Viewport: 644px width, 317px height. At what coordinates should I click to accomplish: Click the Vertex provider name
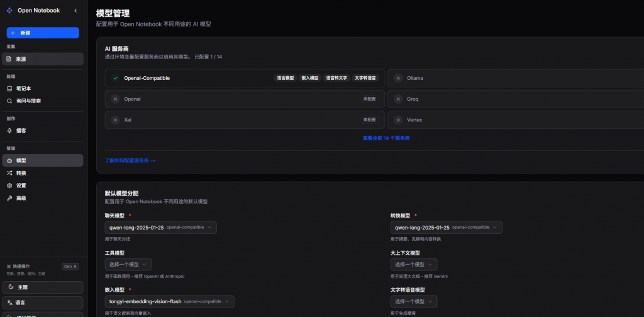tap(414, 120)
